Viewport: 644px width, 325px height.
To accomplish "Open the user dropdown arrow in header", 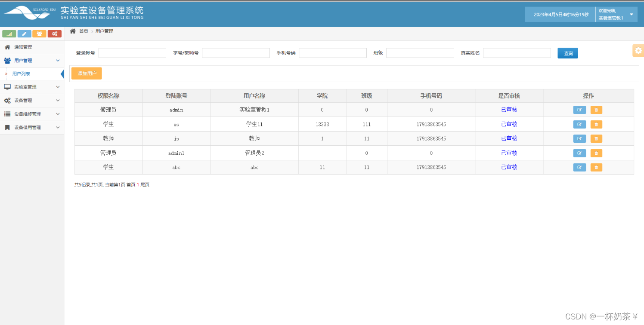I will (x=632, y=14).
